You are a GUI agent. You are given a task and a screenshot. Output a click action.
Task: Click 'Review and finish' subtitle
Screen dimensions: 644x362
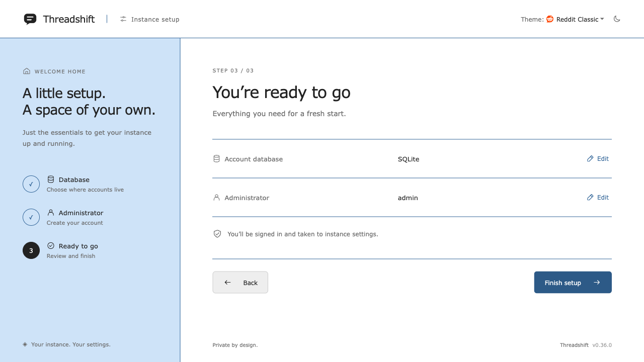(71, 256)
